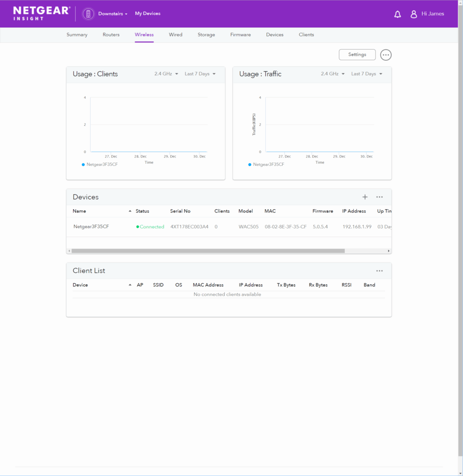This screenshot has width=463, height=476.
Task: Click the Devices table horizontal scrollbar
Action: click(x=208, y=251)
